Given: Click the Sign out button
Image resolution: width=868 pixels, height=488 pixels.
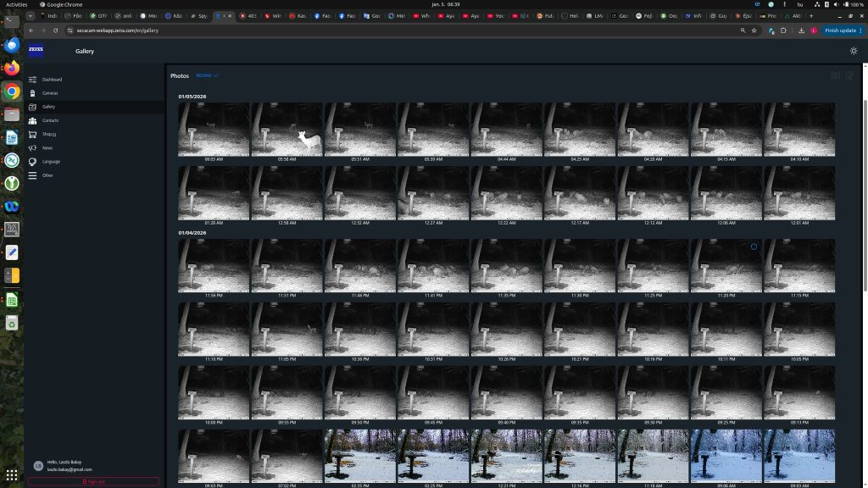Looking at the screenshot, I should coord(93,481).
